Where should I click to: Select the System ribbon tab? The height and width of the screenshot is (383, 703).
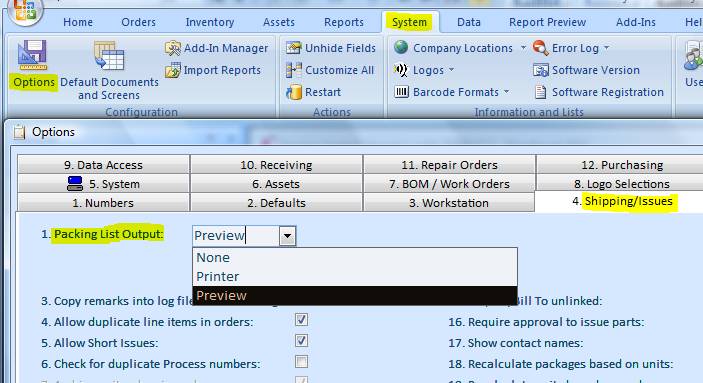click(x=409, y=22)
